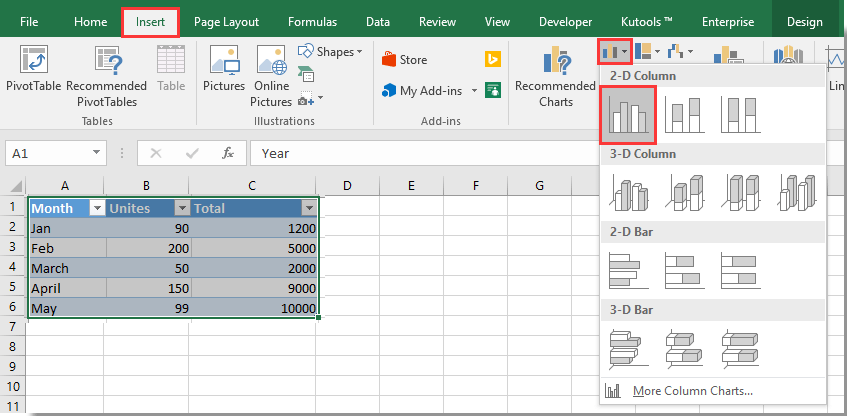Screen dimensions: 847x416
Task: Open the Month column filter dropdown
Action: [97, 208]
